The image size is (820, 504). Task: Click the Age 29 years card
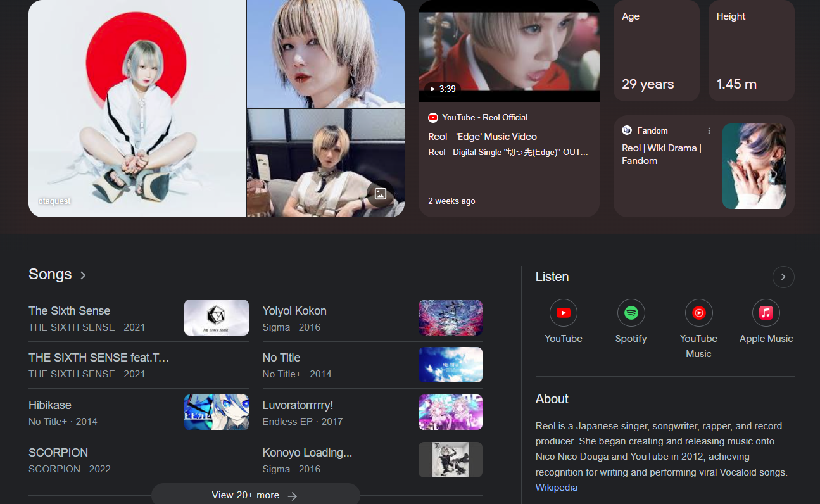(657, 51)
